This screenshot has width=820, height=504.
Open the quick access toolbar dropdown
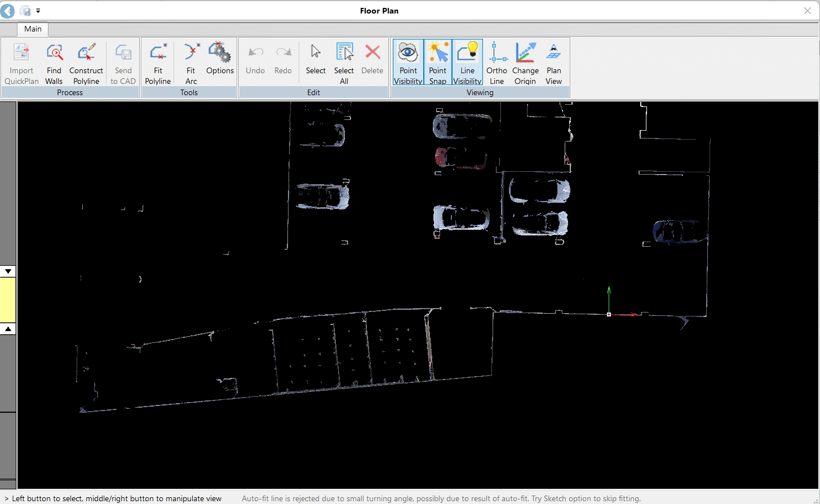click(38, 10)
